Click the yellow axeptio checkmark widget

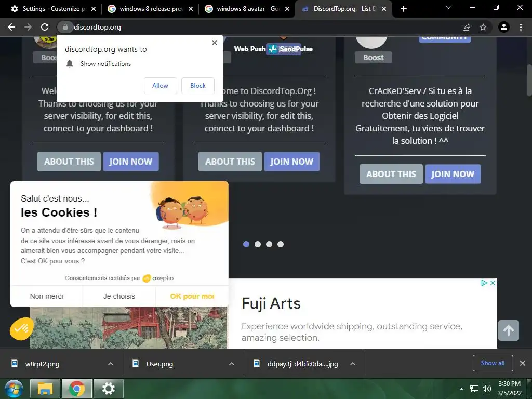click(22, 328)
